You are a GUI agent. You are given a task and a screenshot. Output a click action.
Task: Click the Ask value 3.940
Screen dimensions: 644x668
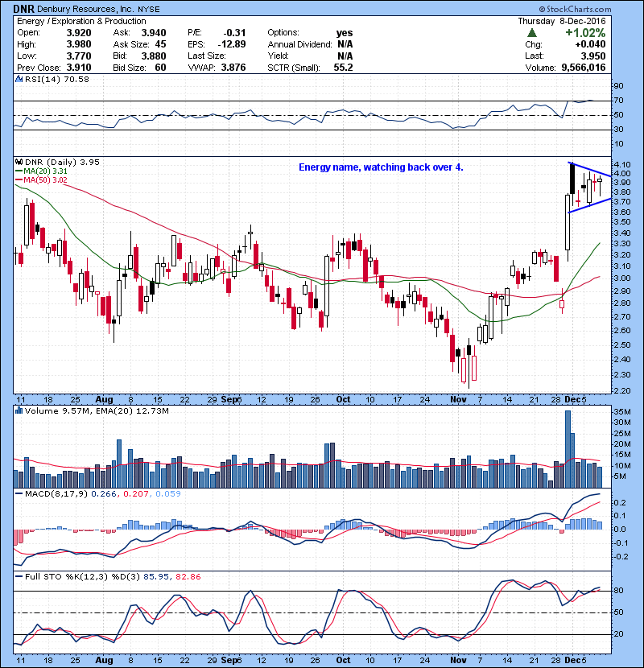pyautogui.click(x=154, y=33)
